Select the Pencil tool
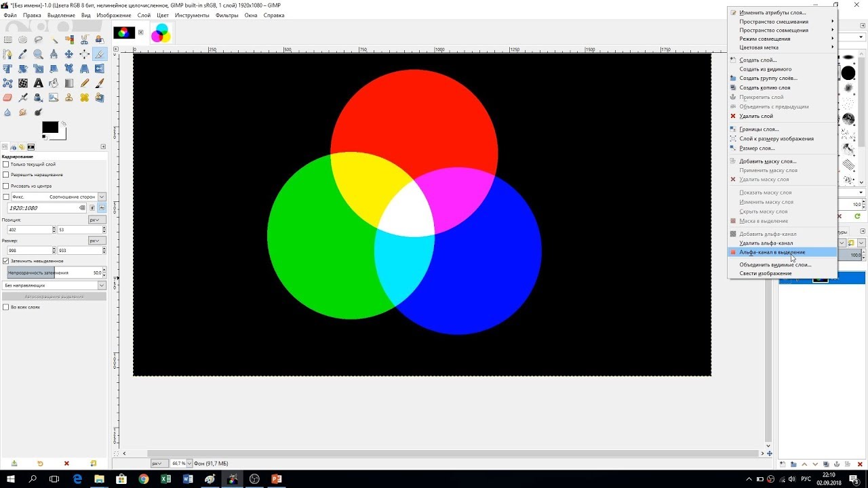Screen dimensions: 868x488 (84, 83)
